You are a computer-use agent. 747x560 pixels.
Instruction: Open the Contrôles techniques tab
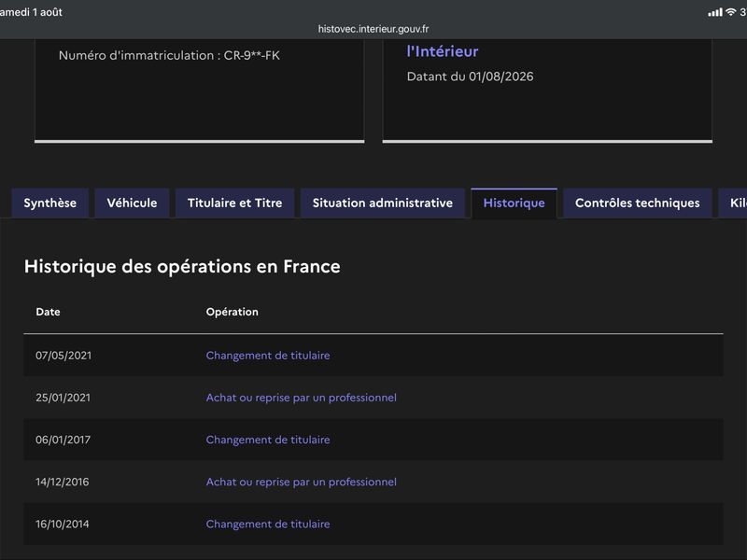click(x=638, y=203)
